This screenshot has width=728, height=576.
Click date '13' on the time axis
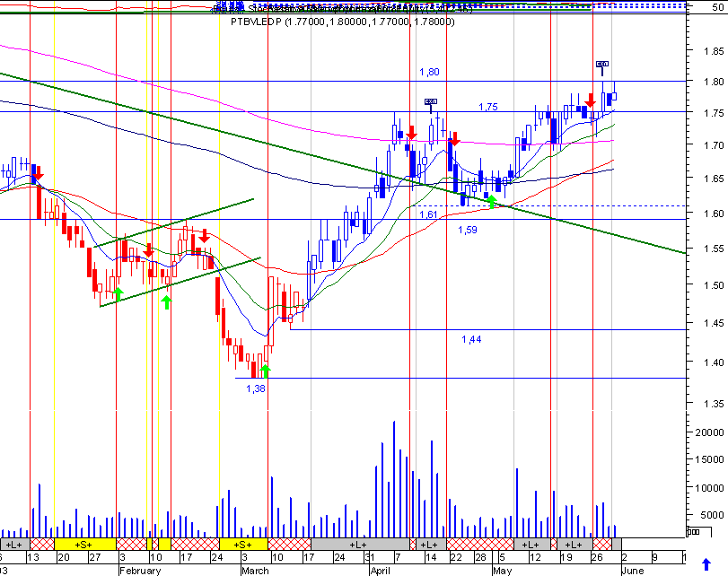point(33,557)
